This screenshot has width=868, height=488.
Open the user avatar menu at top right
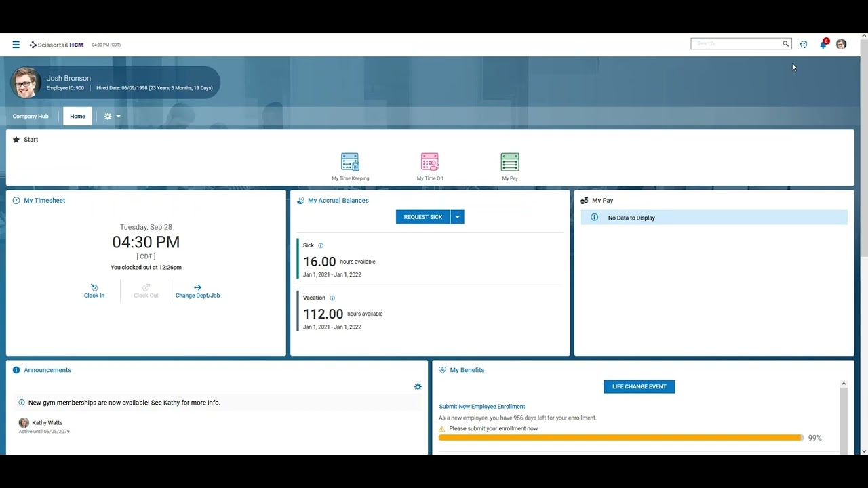coord(841,44)
